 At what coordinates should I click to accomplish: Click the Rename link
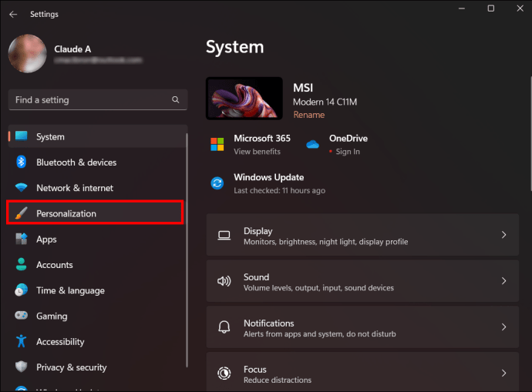pyautogui.click(x=308, y=115)
